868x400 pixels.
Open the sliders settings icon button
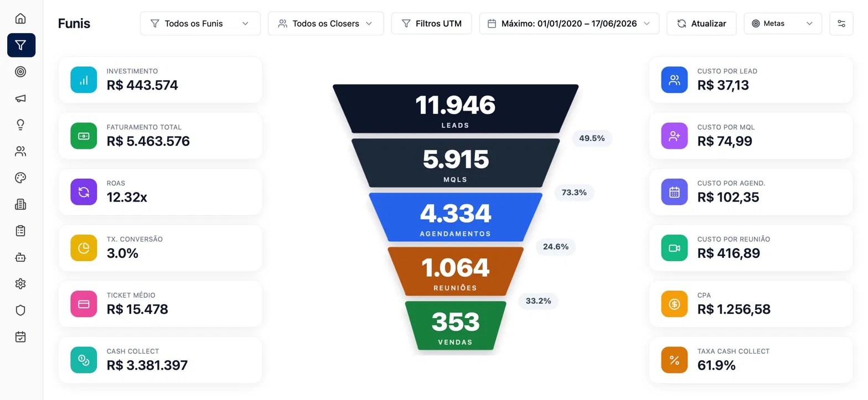841,24
